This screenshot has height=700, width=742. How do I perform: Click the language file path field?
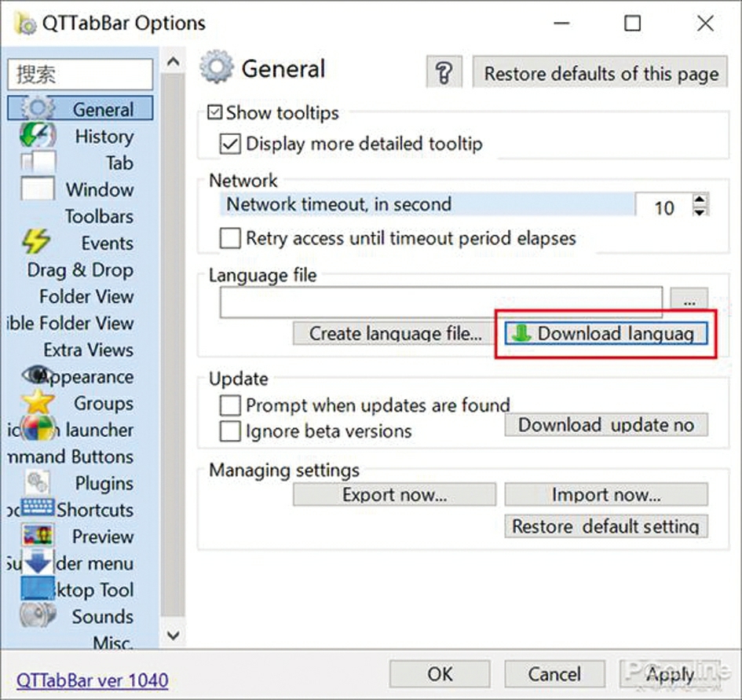(x=441, y=302)
